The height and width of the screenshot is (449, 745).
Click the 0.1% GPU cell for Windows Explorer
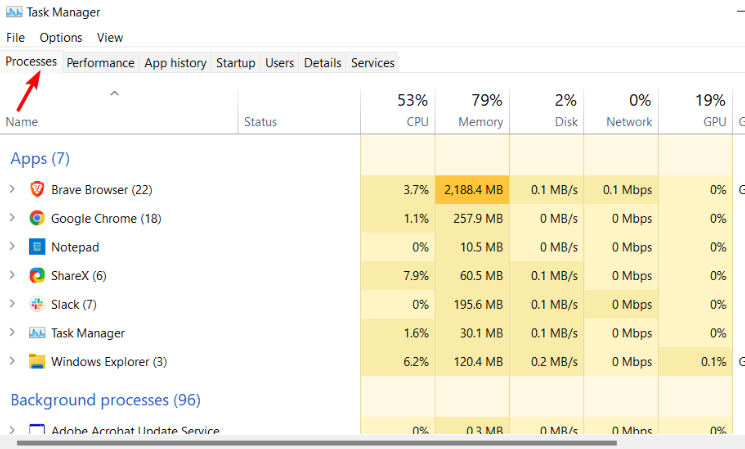tap(696, 362)
